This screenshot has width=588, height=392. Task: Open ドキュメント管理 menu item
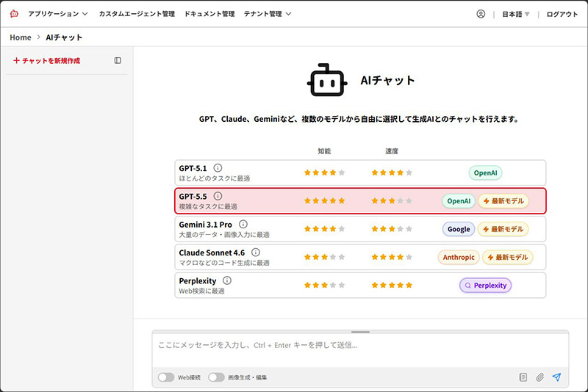(209, 14)
